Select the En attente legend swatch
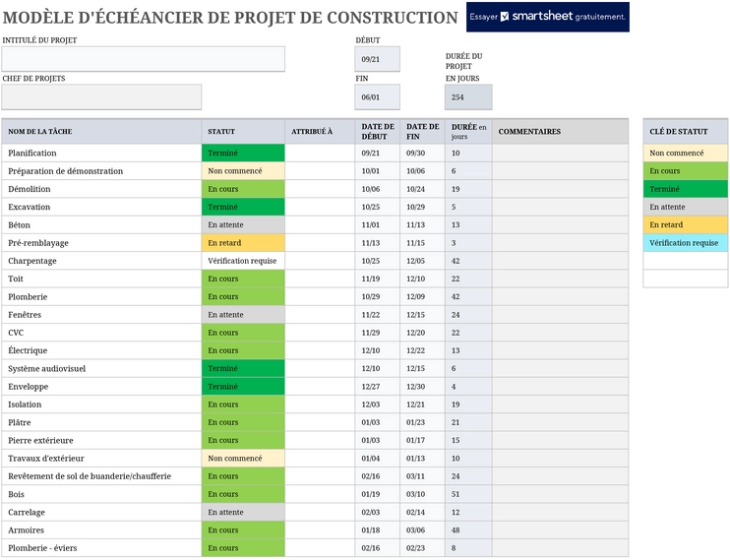 [x=686, y=207]
